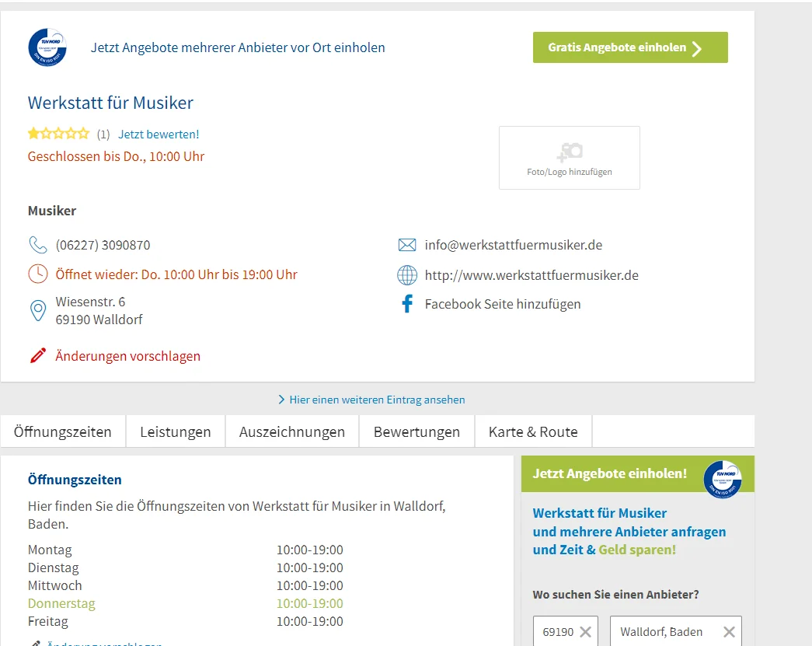Screen dimensions: 812x646
Task: Click the globe website icon
Action: 407,275
